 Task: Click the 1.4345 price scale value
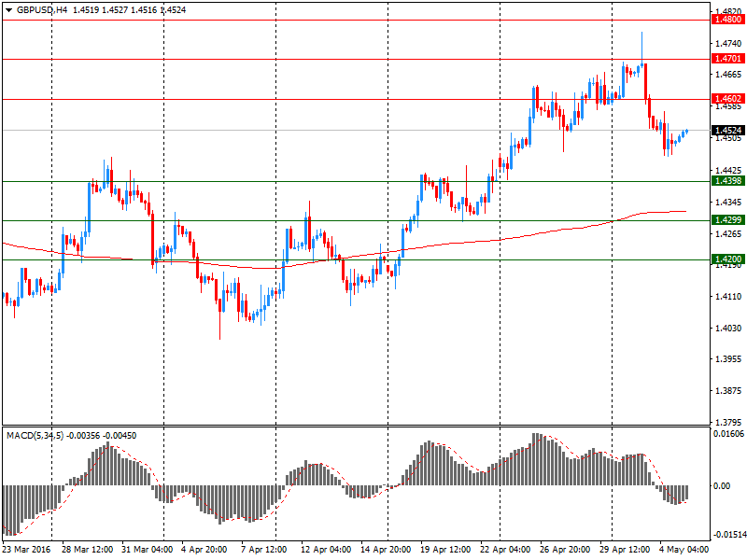729,203
